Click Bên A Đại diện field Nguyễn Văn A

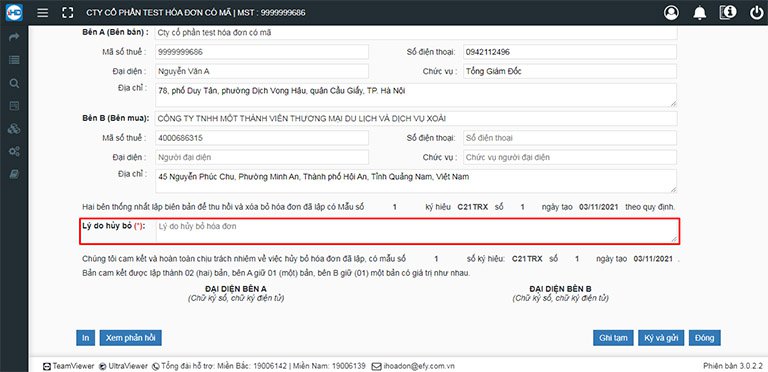click(262, 71)
